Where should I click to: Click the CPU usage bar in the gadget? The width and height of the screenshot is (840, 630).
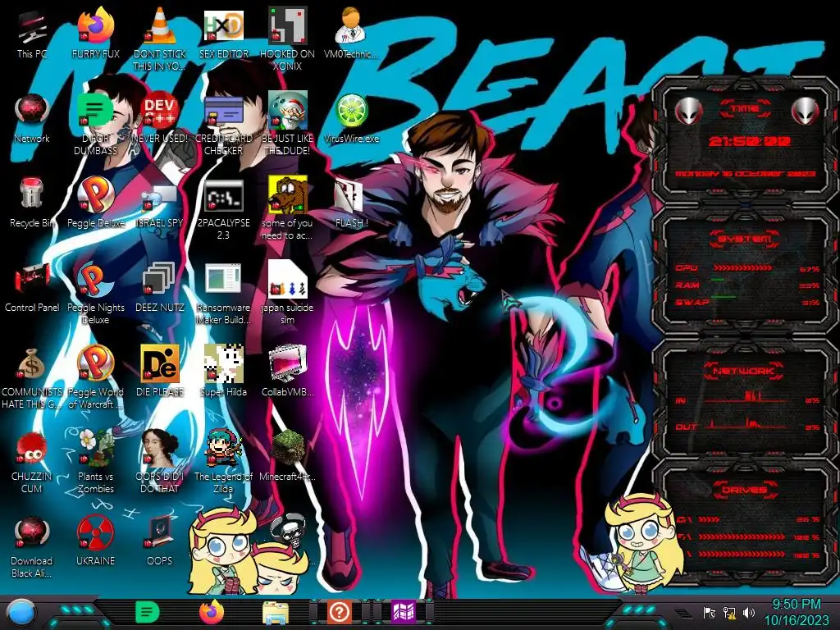[742, 268]
